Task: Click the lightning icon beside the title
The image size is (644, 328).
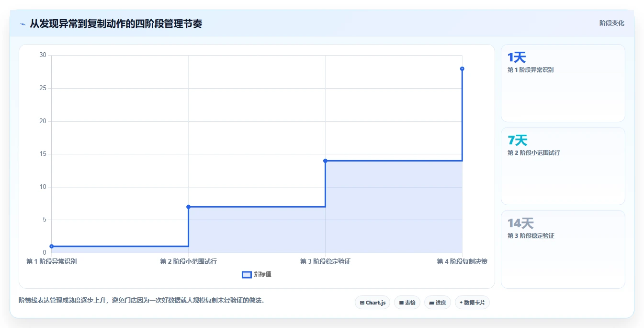Action: tap(23, 24)
